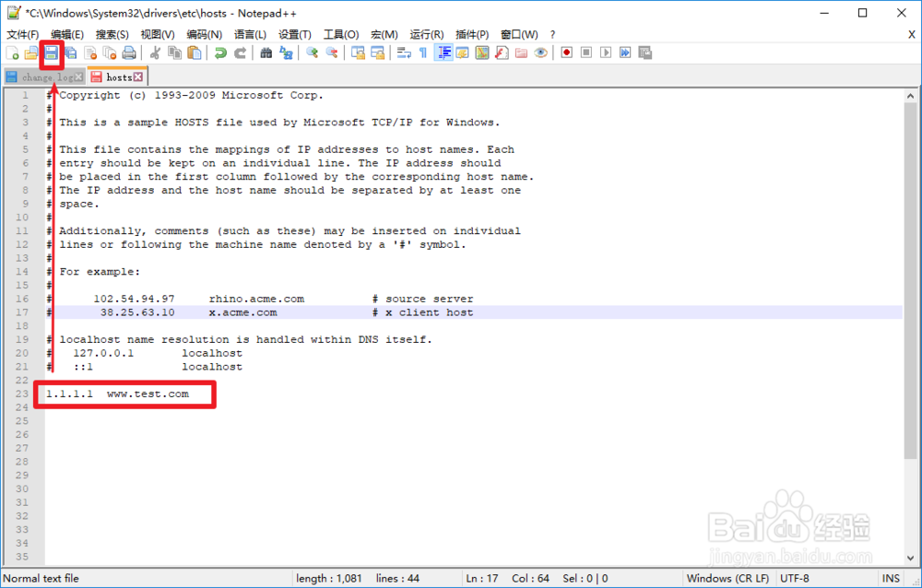Screen dimensions: 922x588
Task: Toggle show all characters (pilcrow icon)
Action: [x=423, y=53]
